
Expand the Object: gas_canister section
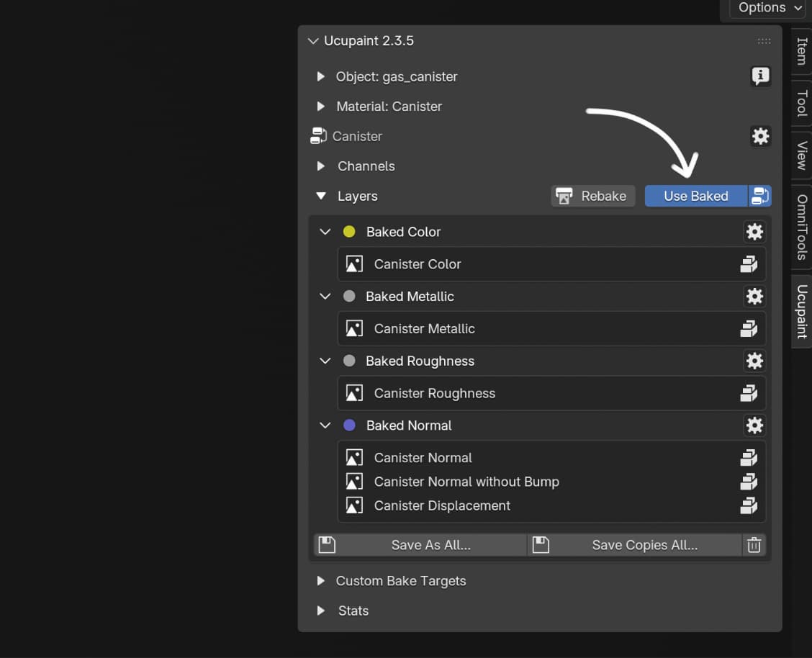tap(320, 76)
